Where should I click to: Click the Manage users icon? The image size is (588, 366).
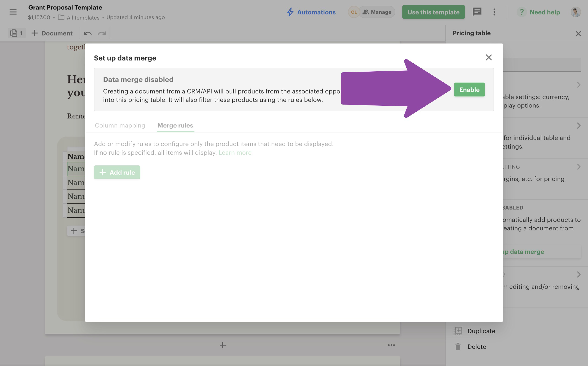coord(366,11)
